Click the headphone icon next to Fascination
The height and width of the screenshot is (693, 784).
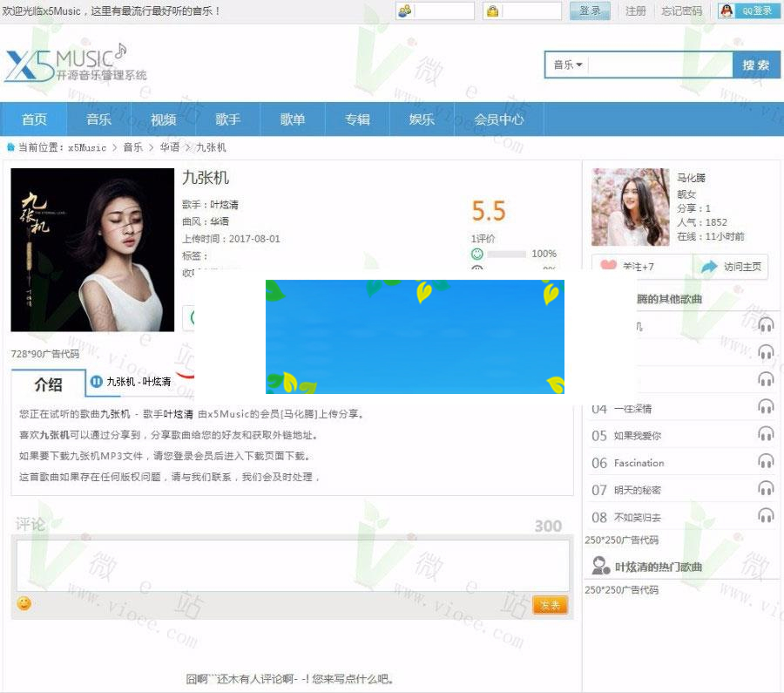(766, 461)
